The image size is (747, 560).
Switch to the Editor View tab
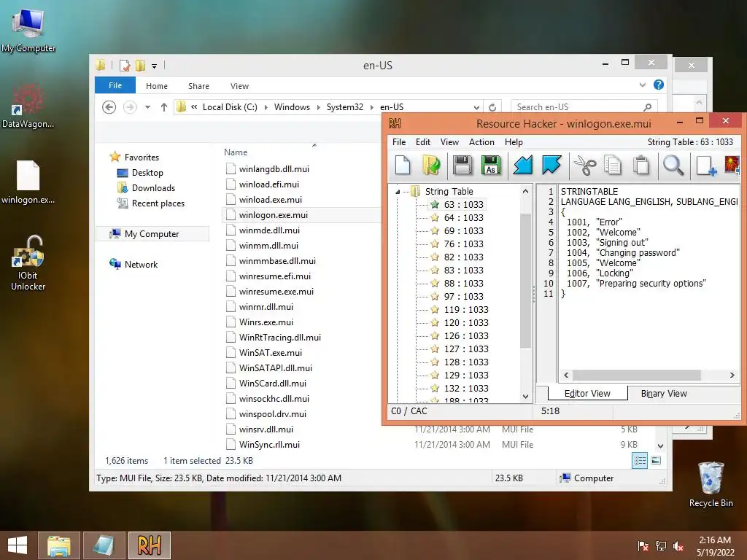[587, 393]
